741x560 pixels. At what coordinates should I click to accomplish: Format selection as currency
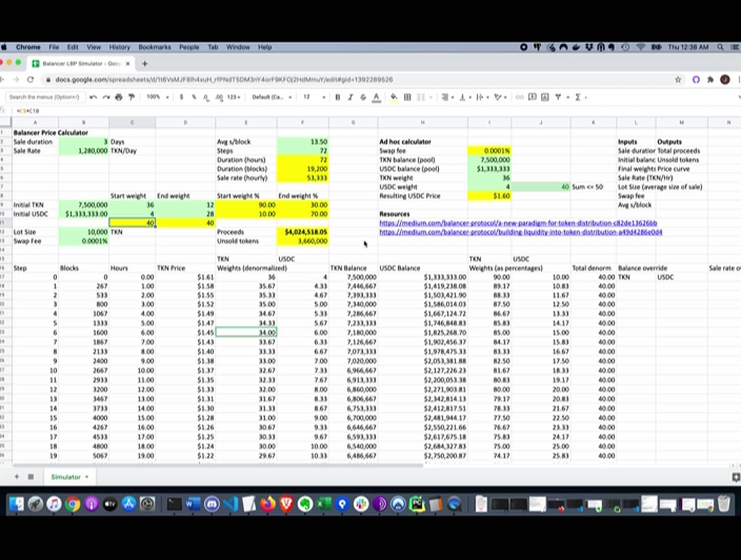click(x=181, y=97)
